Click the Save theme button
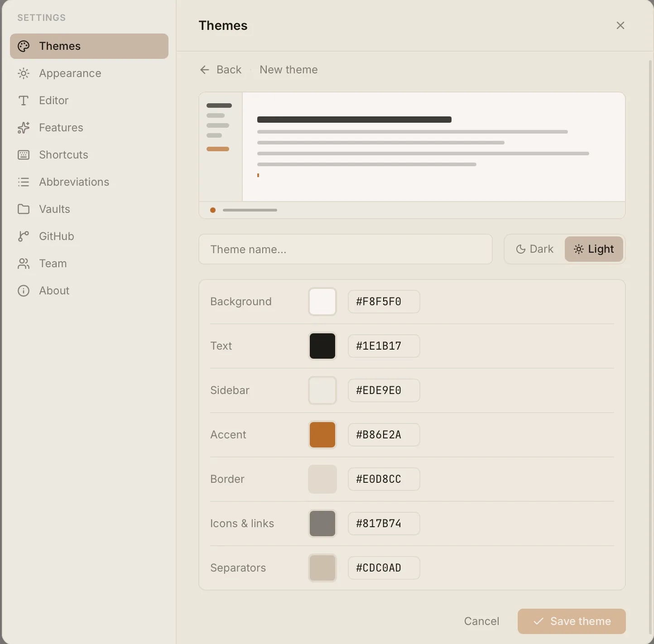 point(572,621)
